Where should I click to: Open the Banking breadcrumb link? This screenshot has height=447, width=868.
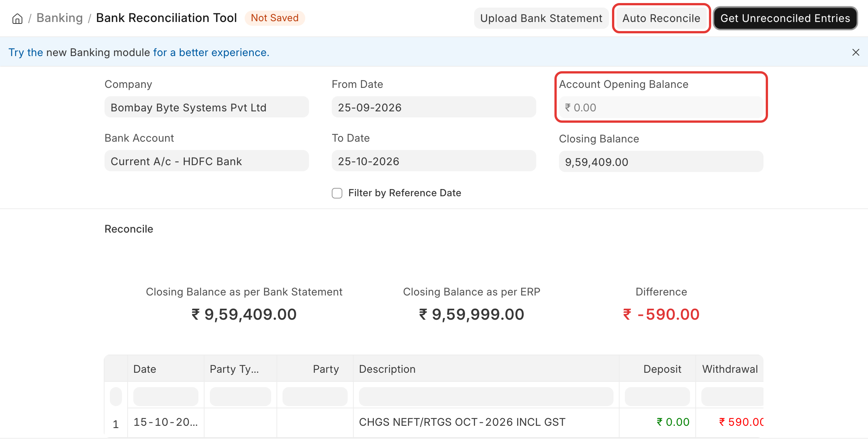pos(59,18)
